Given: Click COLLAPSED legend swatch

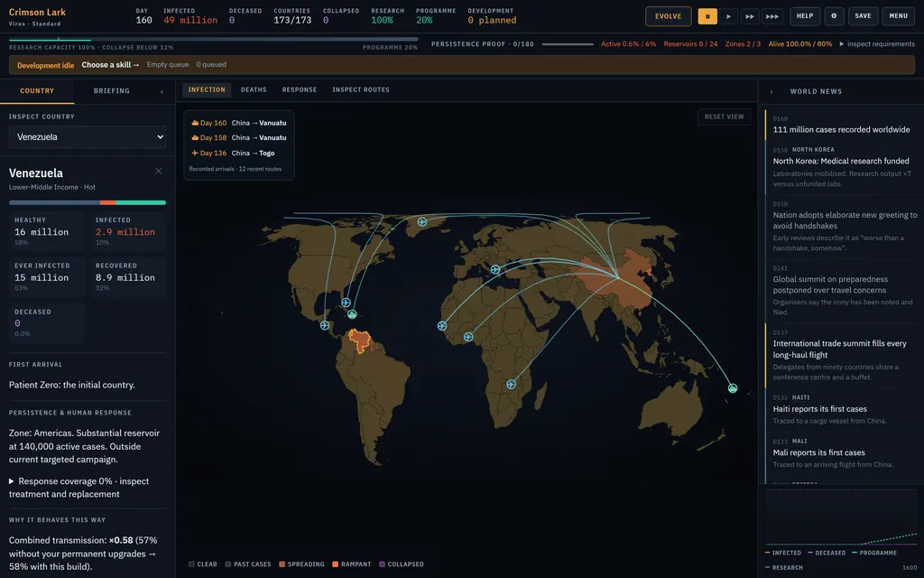Looking at the screenshot, I should pos(382,564).
